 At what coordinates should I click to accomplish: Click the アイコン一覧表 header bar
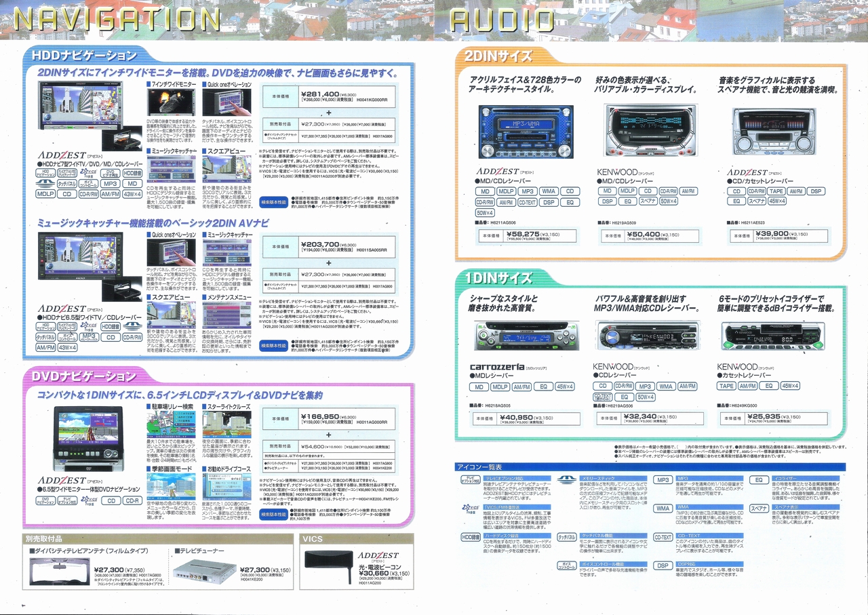650,467
